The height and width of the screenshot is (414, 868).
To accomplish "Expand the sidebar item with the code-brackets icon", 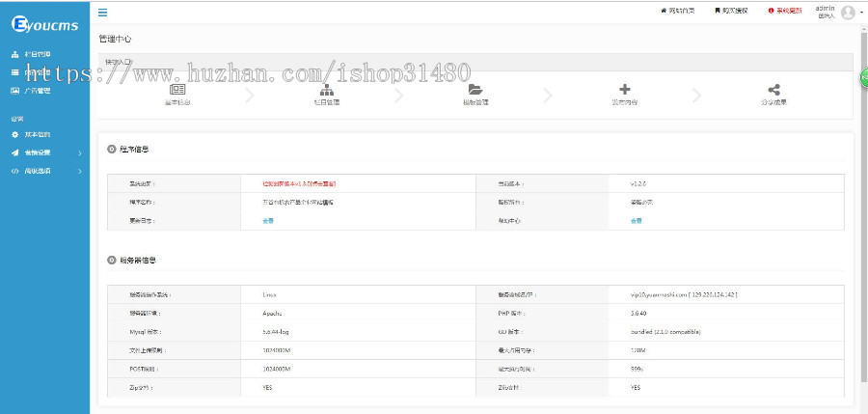I will point(44,171).
